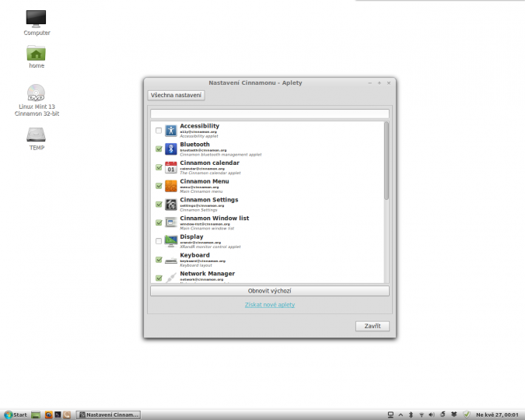Click the Network Manager applet icon
Image resolution: width=525 pixels, height=420 pixels.
tap(171, 278)
